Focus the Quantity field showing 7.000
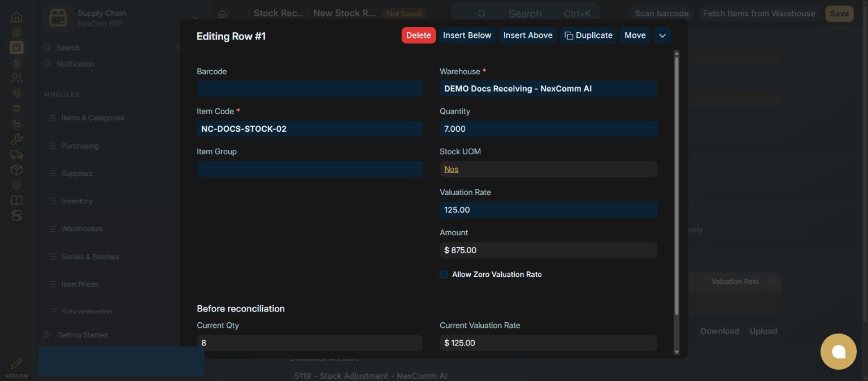 548,129
